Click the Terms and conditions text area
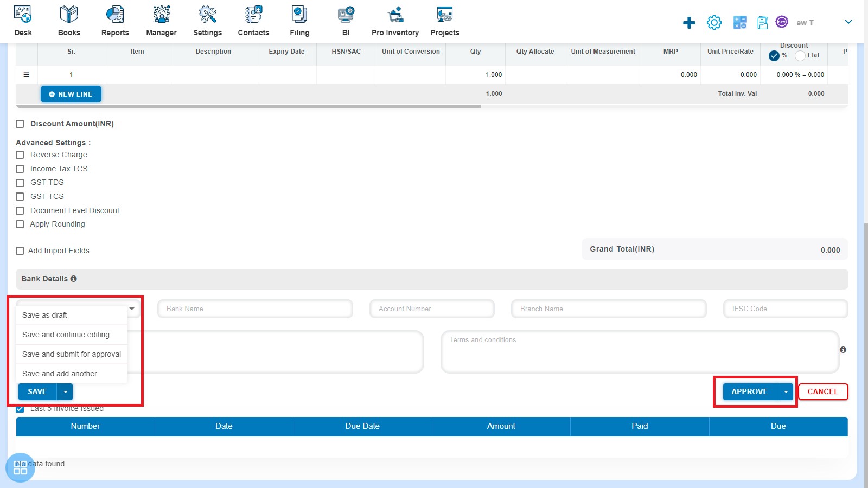The image size is (868, 488). pyautogui.click(x=640, y=352)
